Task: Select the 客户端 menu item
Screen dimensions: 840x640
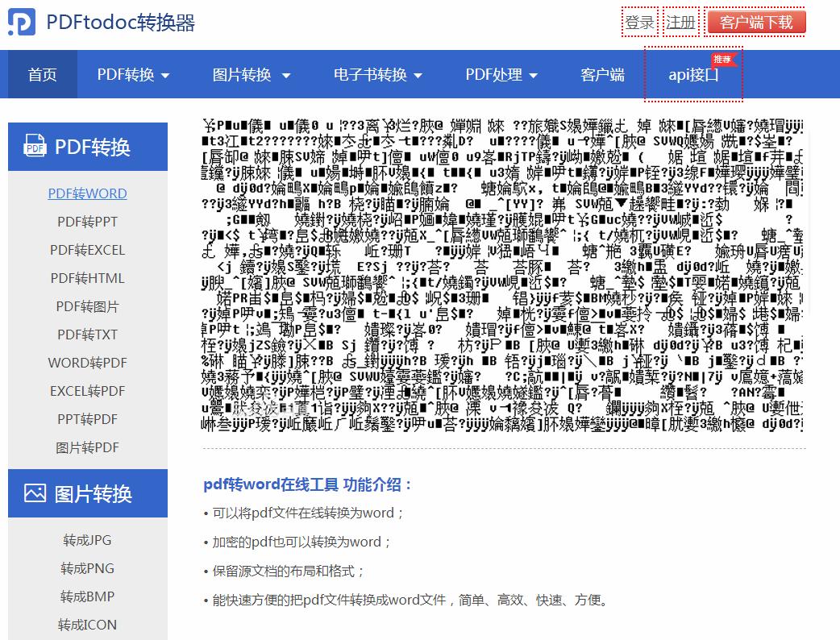Action: tap(602, 73)
